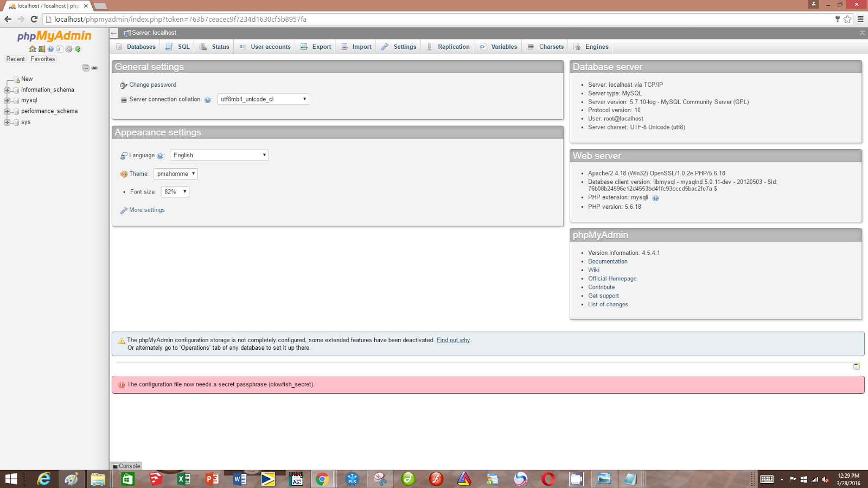Expand the information_schema database node
The width and height of the screenshot is (868, 488).
(7, 90)
